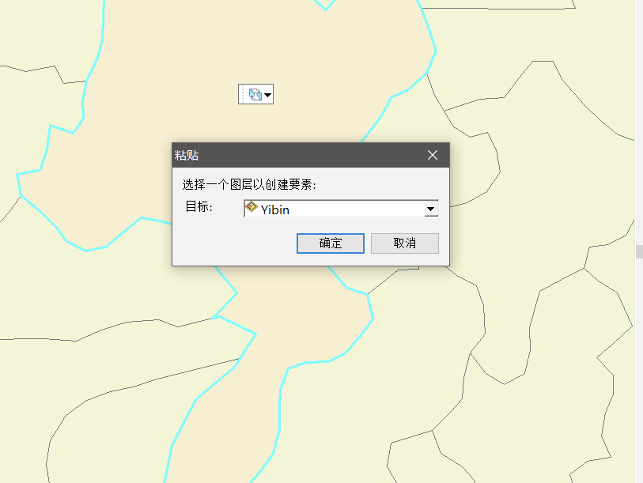Click the unselected polygon below the 取消 button
The image size is (643, 483).
point(414,349)
